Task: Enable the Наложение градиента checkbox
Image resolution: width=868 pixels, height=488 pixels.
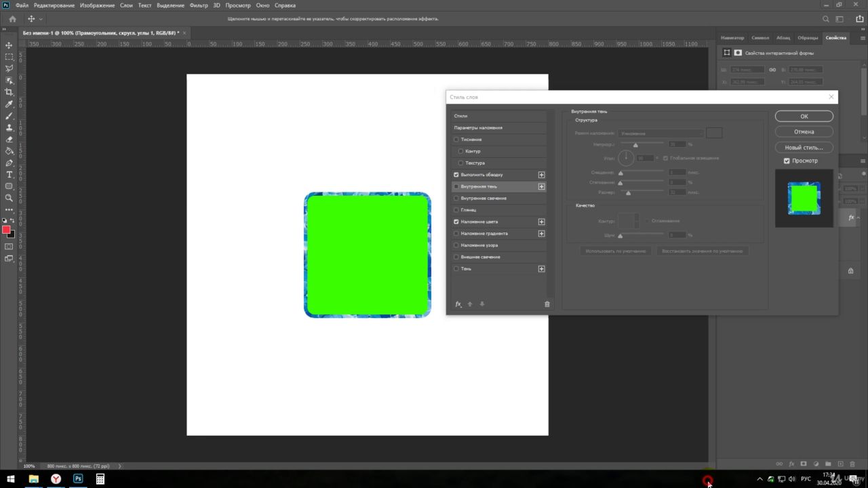Action: click(x=456, y=233)
